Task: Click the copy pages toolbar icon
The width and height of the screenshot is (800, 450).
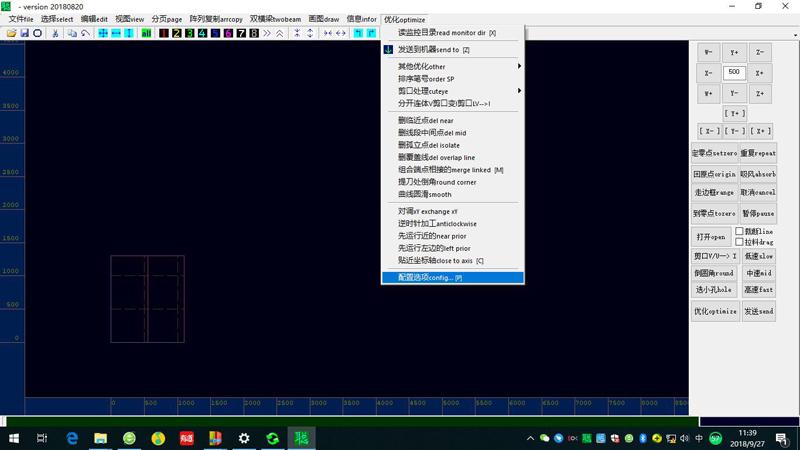Action: point(72,33)
